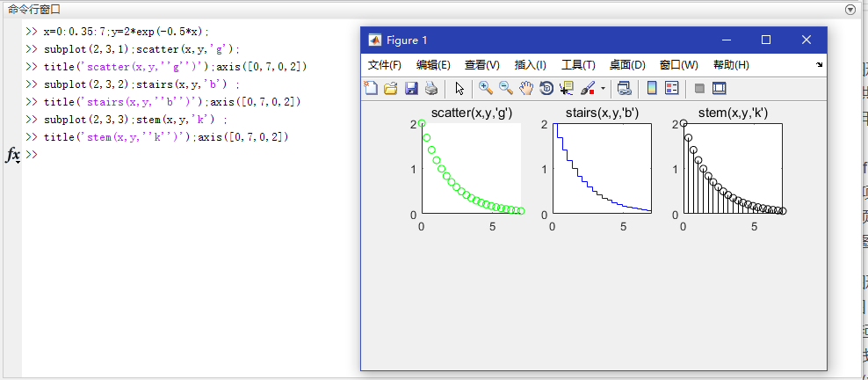The height and width of the screenshot is (380, 868).
Task: Click the New Figure toolbar icon
Action: click(x=370, y=88)
